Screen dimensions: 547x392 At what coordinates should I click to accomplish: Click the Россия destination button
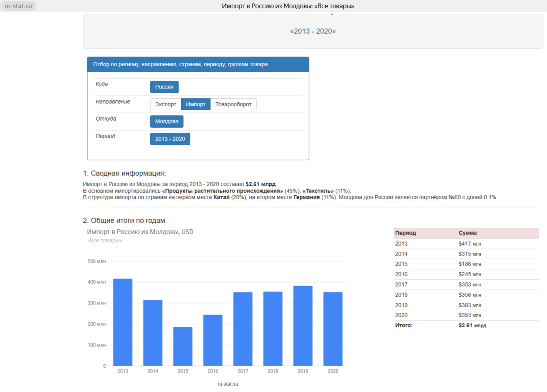pyautogui.click(x=164, y=87)
